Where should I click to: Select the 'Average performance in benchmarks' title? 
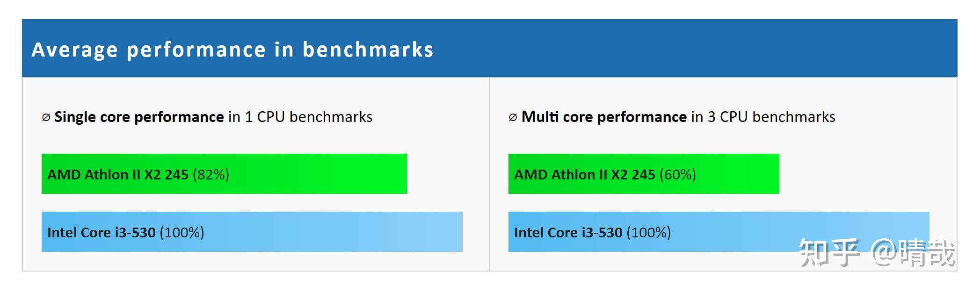(x=232, y=50)
